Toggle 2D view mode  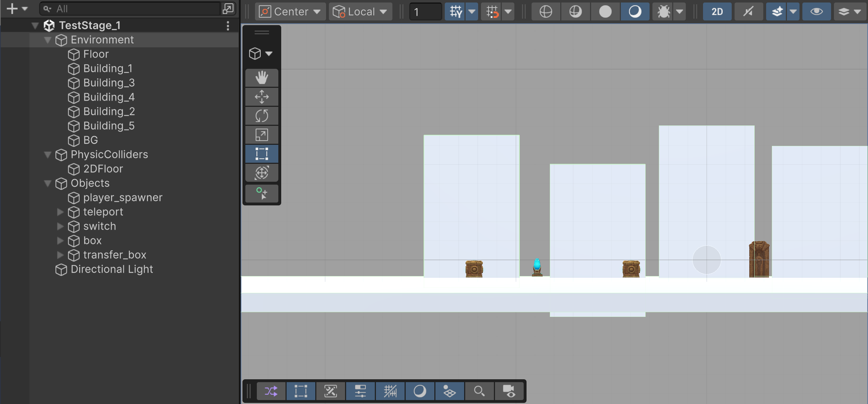pyautogui.click(x=717, y=11)
